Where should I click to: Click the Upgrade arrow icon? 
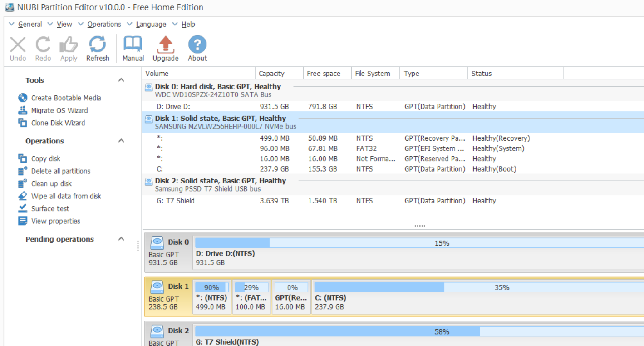point(166,44)
